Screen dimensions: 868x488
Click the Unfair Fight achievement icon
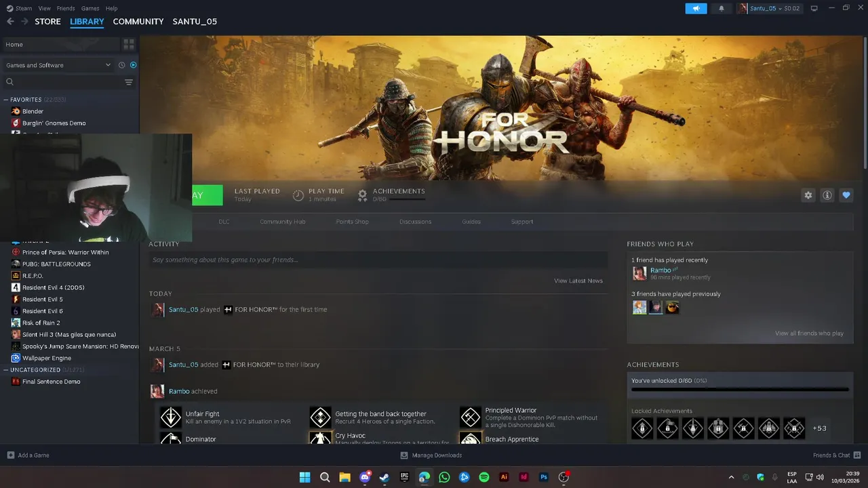(171, 417)
